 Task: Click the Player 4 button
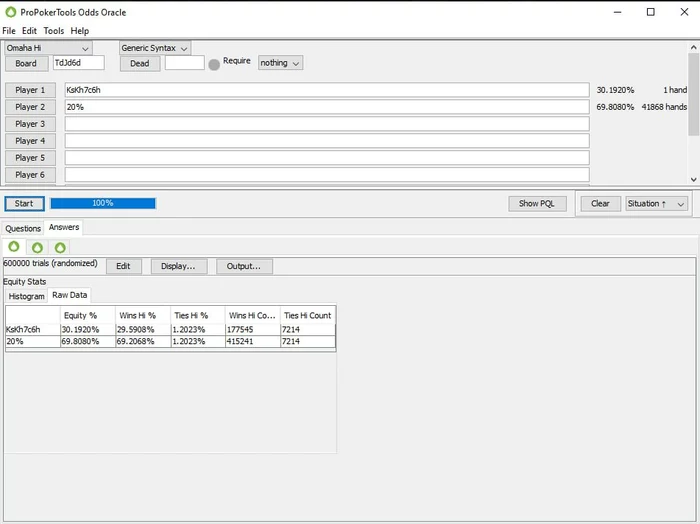(30, 141)
